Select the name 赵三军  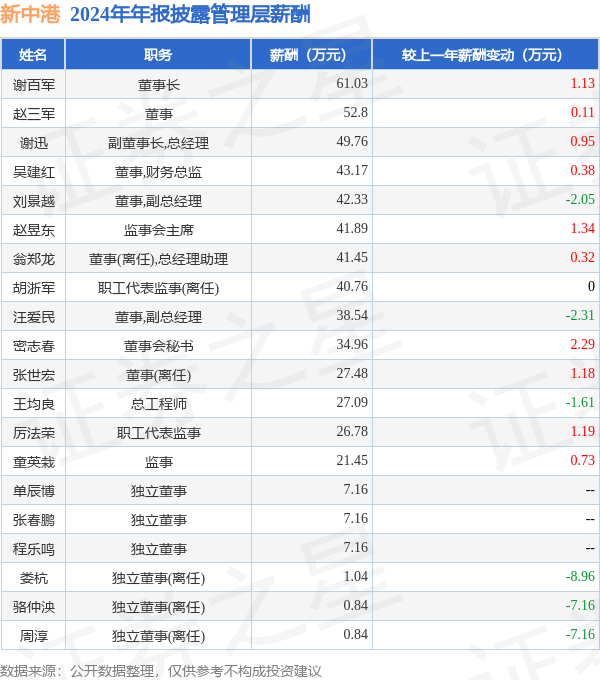tap(34, 114)
